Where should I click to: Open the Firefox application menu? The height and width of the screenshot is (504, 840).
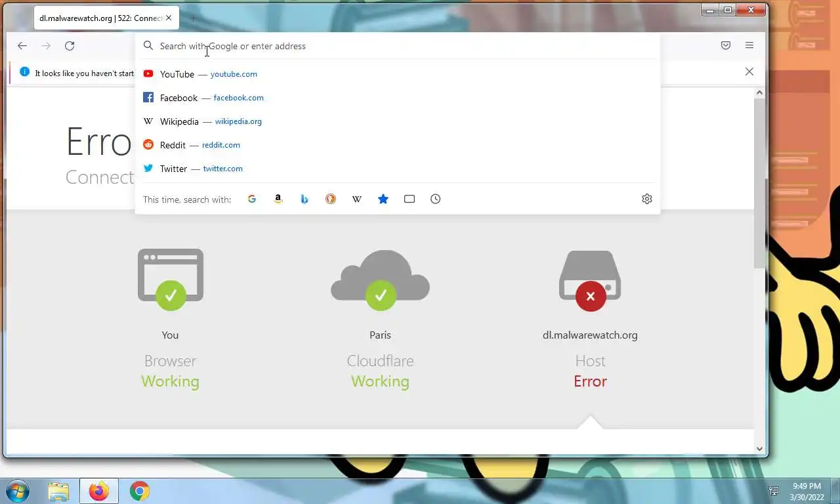(x=749, y=45)
